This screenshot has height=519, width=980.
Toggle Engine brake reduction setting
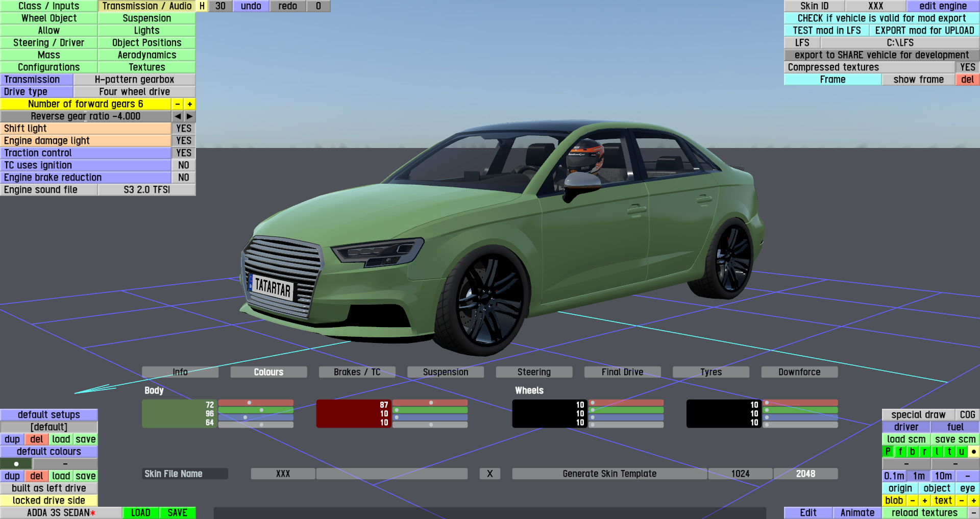(184, 178)
